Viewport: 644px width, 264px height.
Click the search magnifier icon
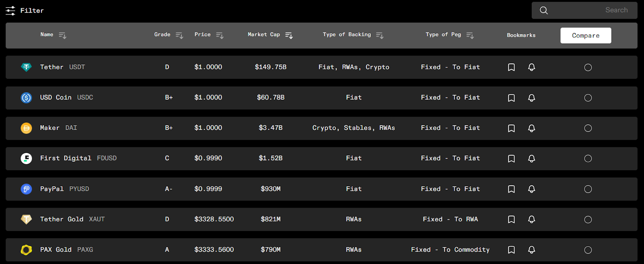pyautogui.click(x=544, y=10)
